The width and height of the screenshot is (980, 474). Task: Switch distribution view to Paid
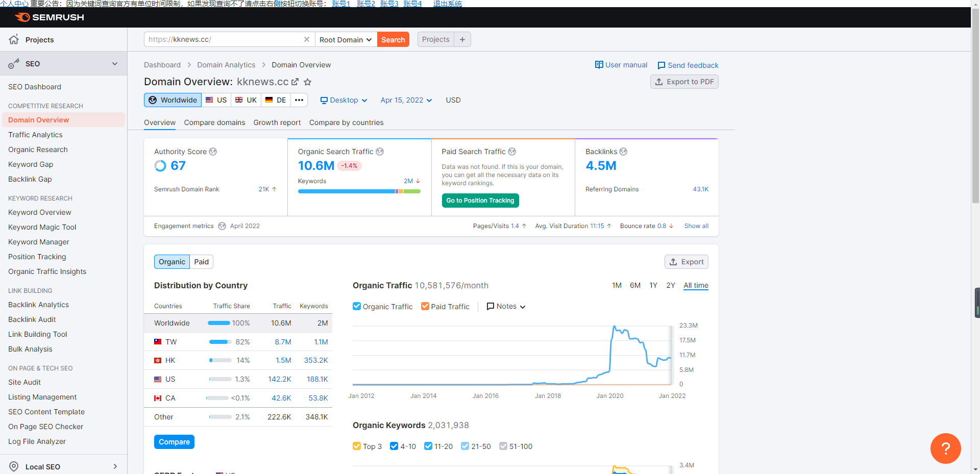[202, 262]
